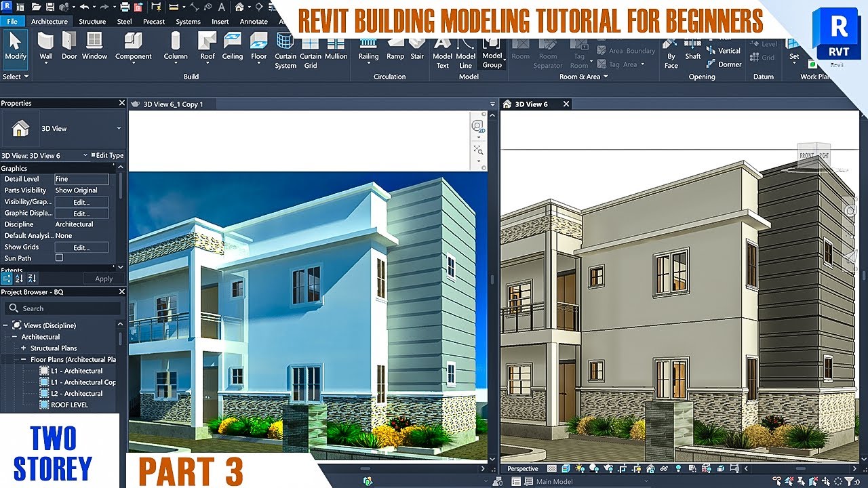The width and height of the screenshot is (868, 488).
Task: Select the Shaft opening tool
Action: 693,51
